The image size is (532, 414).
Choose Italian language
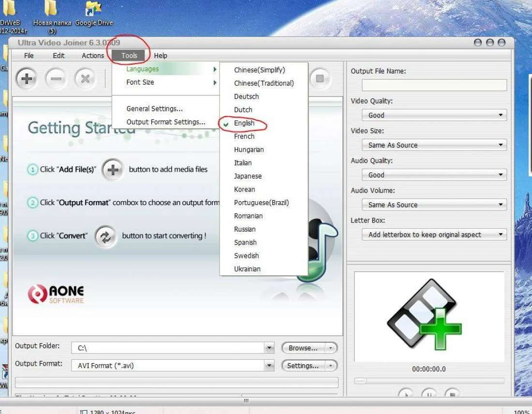(x=264, y=163)
